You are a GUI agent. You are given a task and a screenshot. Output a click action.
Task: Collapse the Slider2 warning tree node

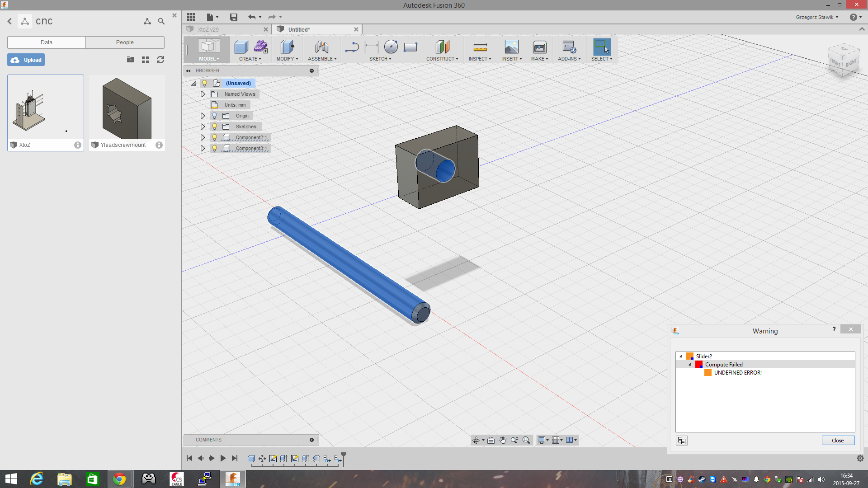(x=681, y=356)
